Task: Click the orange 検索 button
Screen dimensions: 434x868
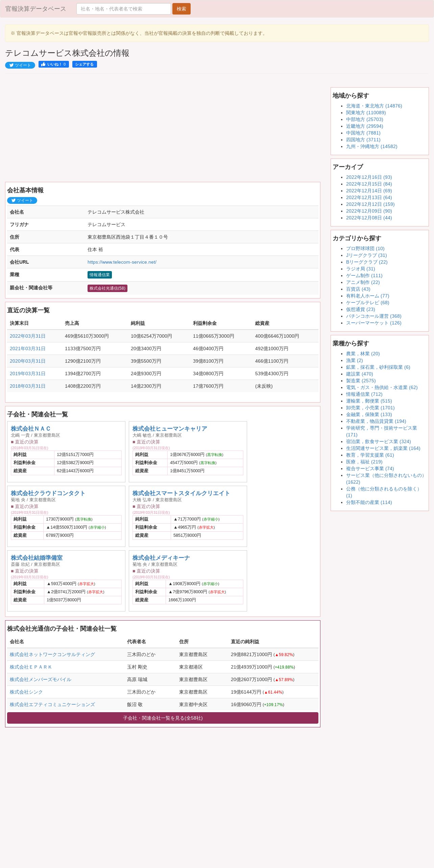Action: (x=182, y=9)
